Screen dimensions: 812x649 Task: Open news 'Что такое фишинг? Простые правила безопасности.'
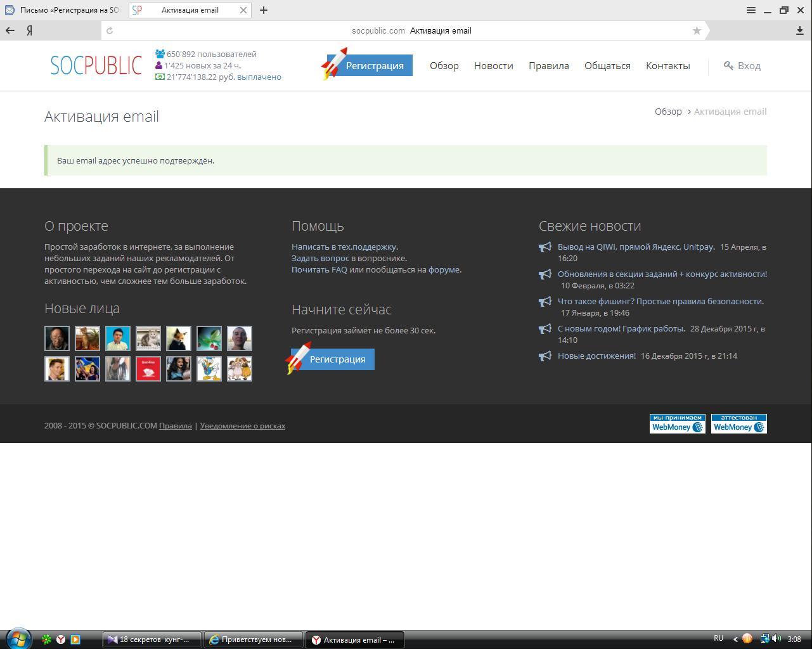[661, 301]
